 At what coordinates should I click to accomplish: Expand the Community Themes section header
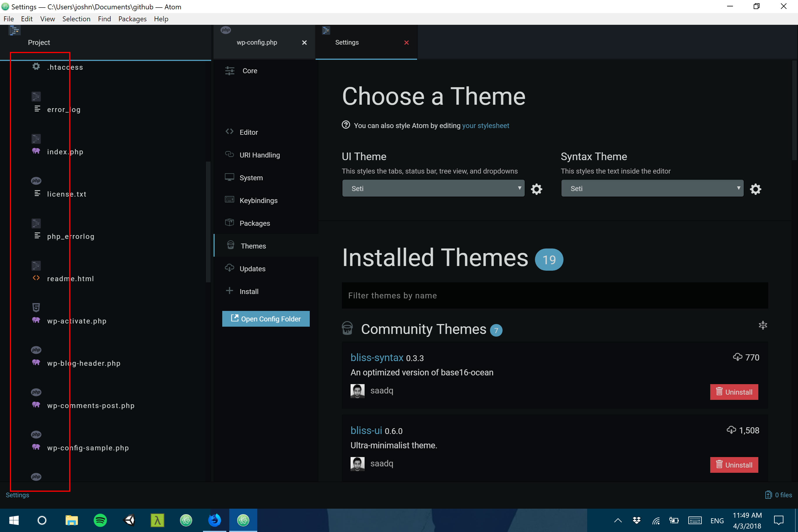coord(423,329)
